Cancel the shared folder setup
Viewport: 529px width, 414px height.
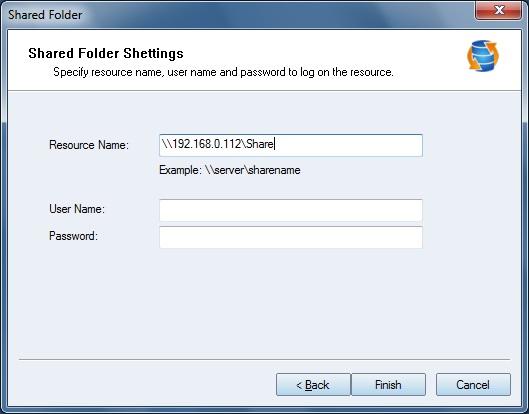(473, 384)
